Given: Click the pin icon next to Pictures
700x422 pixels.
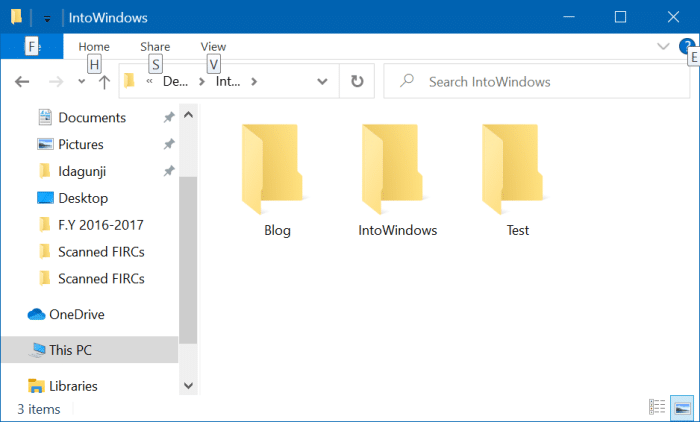Looking at the screenshot, I should (169, 144).
